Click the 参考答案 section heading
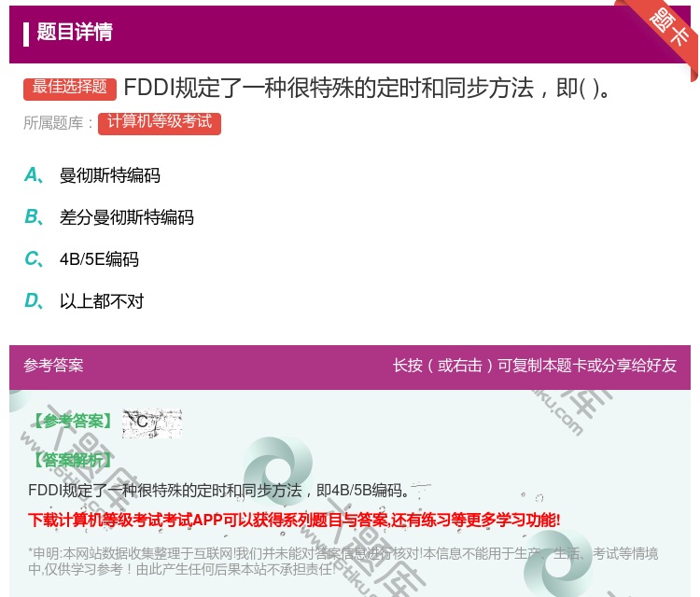 tap(53, 366)
